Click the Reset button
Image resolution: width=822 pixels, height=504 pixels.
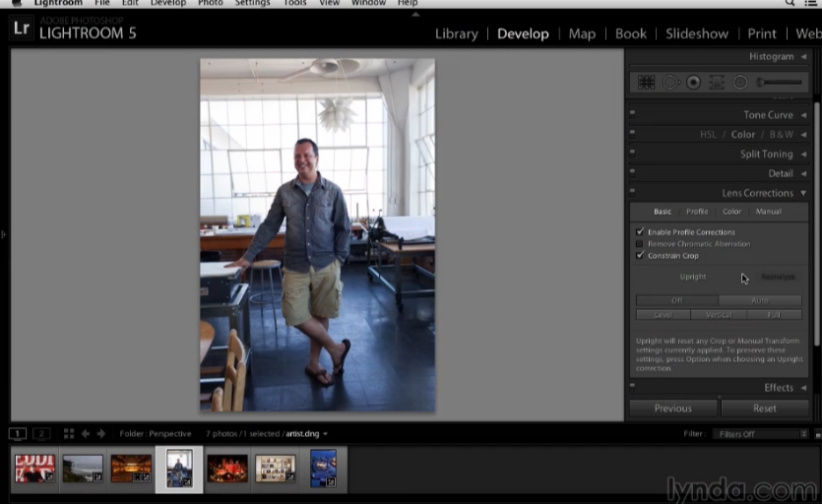pos(764,409)
